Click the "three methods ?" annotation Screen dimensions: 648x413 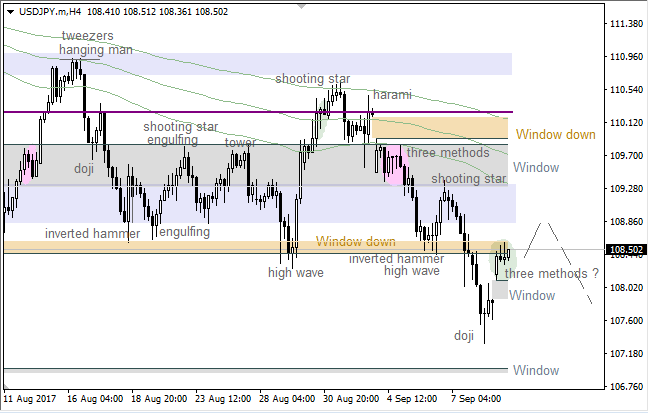[552, 273]
